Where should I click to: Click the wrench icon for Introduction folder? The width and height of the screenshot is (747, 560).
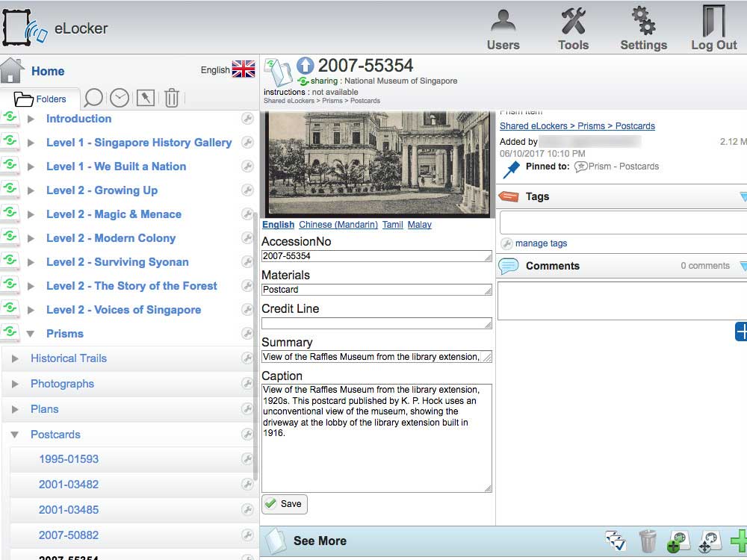tap(247, 119)
